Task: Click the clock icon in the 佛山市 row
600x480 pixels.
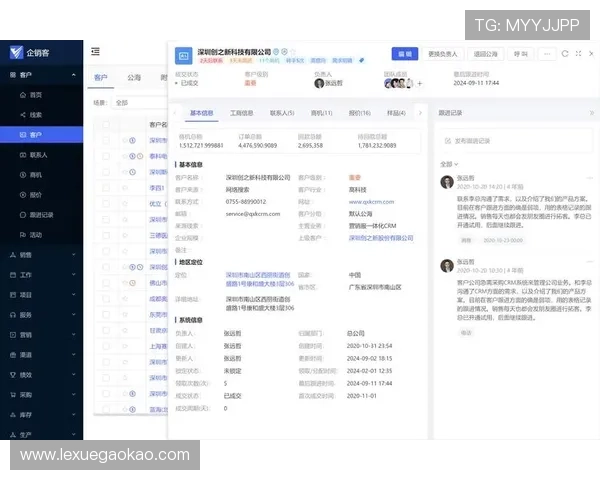Action: click(132, 283)
